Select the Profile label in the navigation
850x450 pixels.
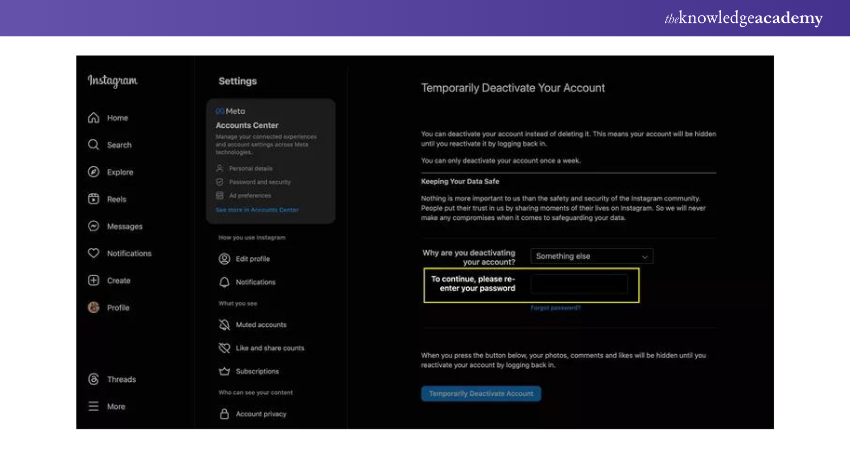(x=118, y=307)
